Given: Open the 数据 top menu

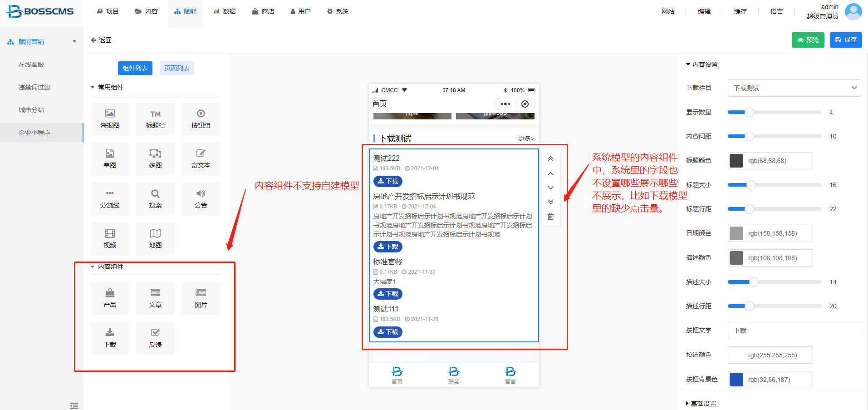Looking at the screenshot, I should point(224,11).
